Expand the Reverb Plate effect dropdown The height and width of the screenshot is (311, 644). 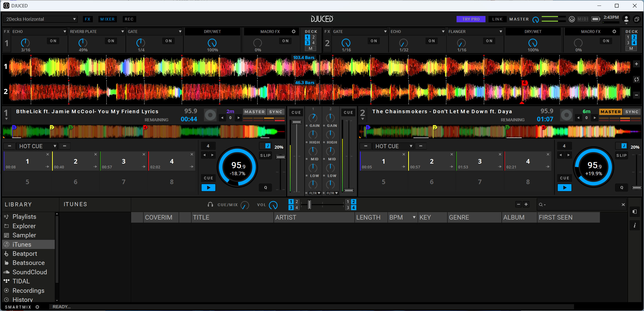click(123, 31)
